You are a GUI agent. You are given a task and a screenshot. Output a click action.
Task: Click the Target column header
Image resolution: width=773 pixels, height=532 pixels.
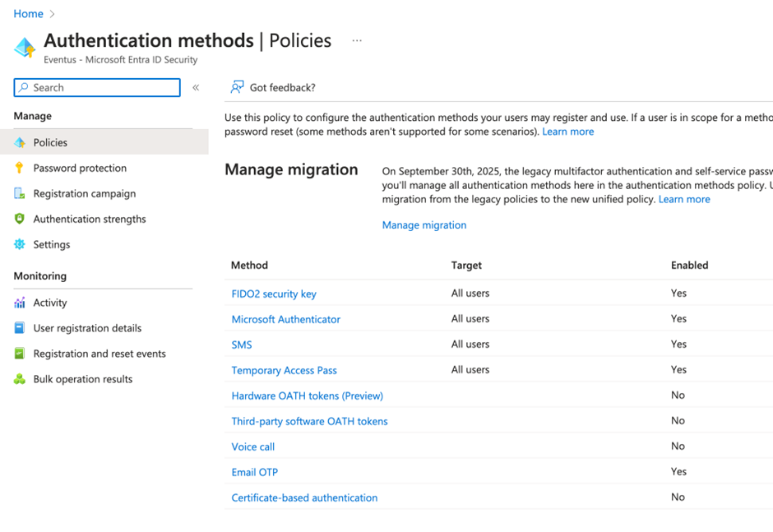[x=466, y=266]
